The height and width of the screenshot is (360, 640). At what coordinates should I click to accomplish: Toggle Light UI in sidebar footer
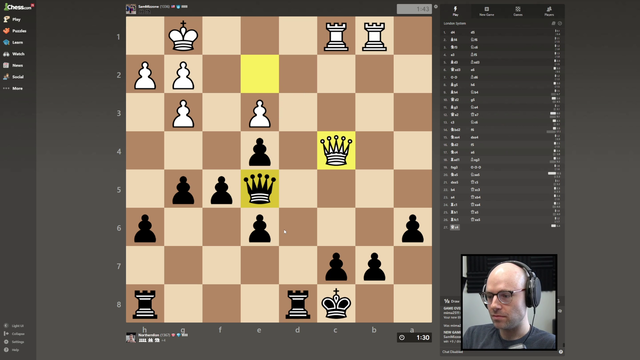pyautogui.click(x=14, y=326)
